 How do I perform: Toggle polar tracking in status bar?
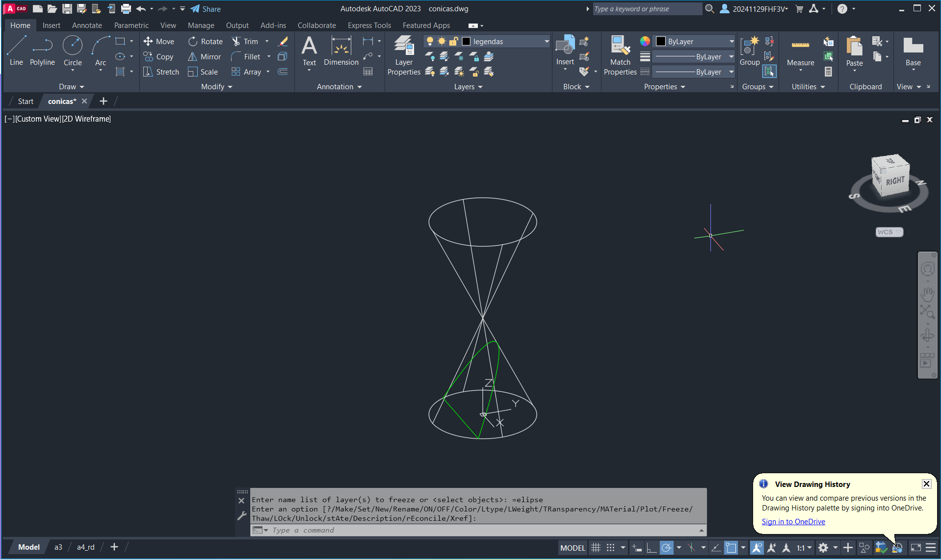tap(666, 548)
